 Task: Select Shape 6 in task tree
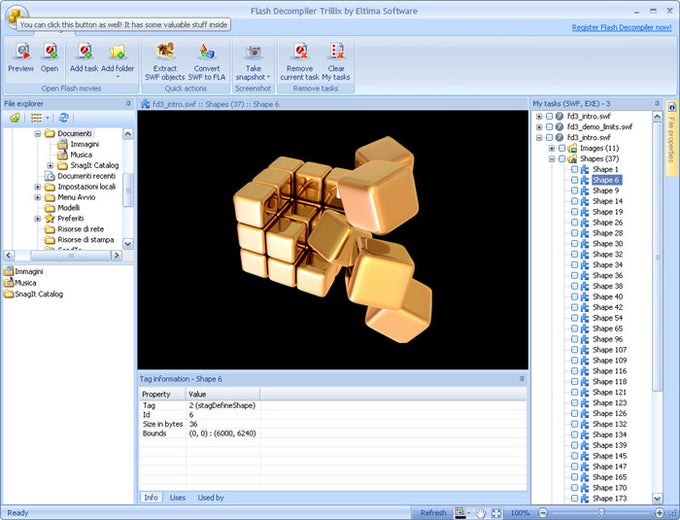(x=606, y=180)
